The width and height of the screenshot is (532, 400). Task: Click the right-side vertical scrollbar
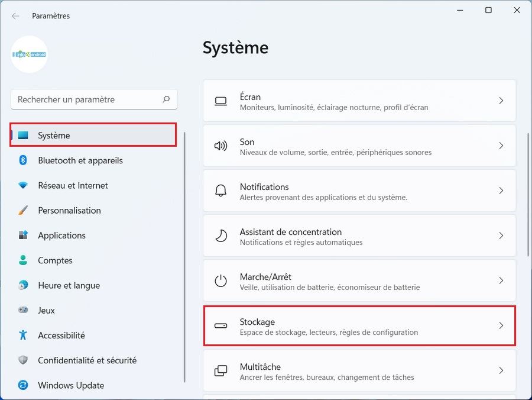528,195
